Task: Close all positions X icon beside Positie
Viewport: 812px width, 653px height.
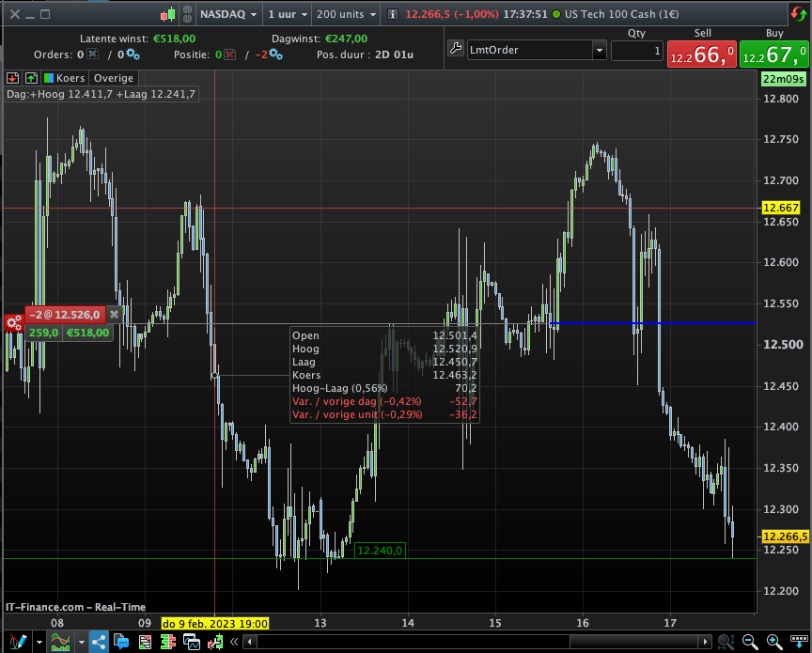Action: pos(230,54)
